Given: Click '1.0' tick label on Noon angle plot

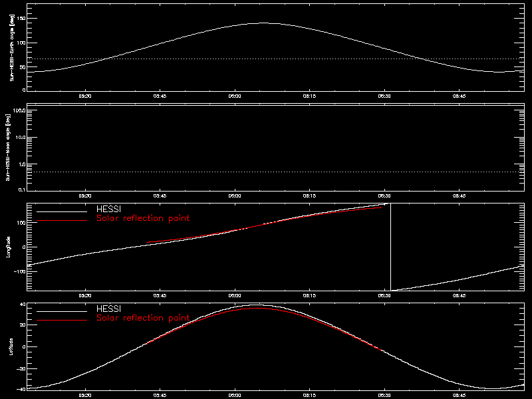Looking at the screenshot, I should 21,164.
